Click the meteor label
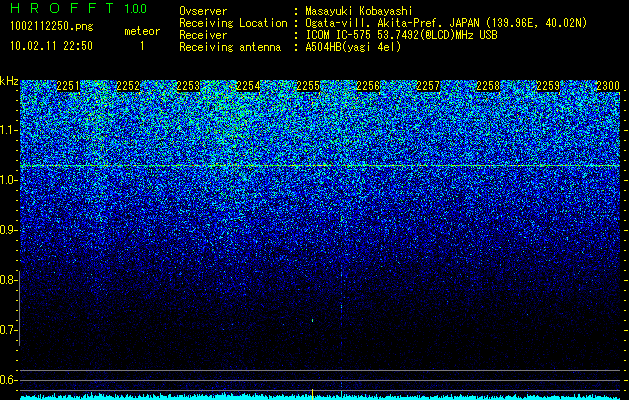 [x=142, y=31]
